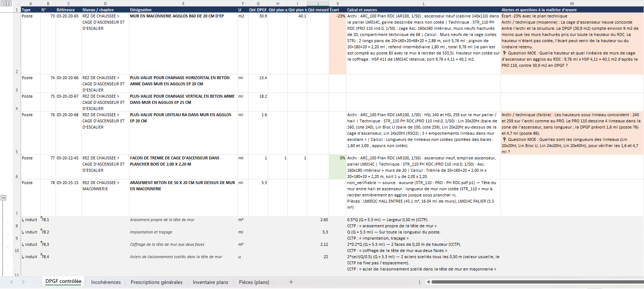Select column A header
The height and width of the screenshot is (289, 644).
pyautogui.click(x=31, y=4)
